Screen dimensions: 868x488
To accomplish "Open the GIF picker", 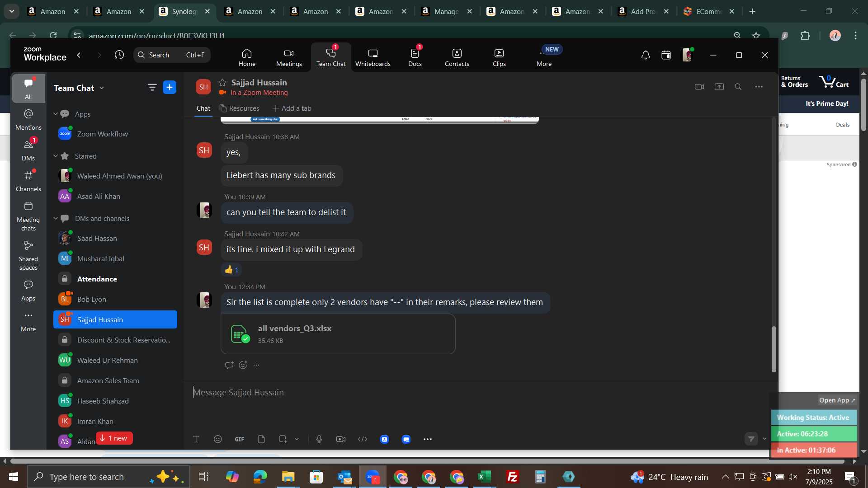I will click(x=240, y=439).
